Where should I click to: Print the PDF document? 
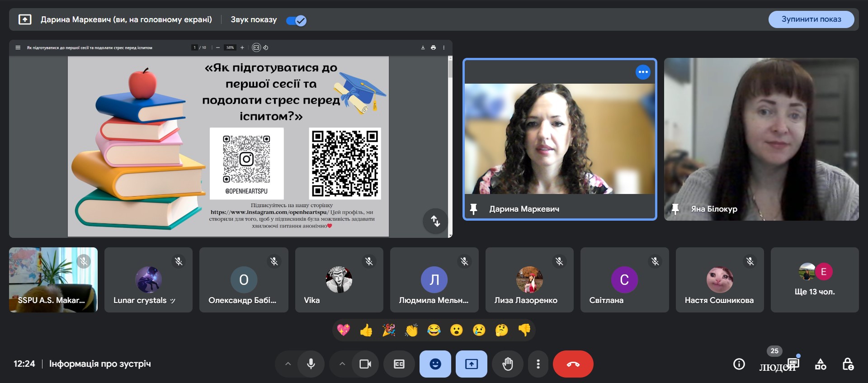[x=434, y=47]
